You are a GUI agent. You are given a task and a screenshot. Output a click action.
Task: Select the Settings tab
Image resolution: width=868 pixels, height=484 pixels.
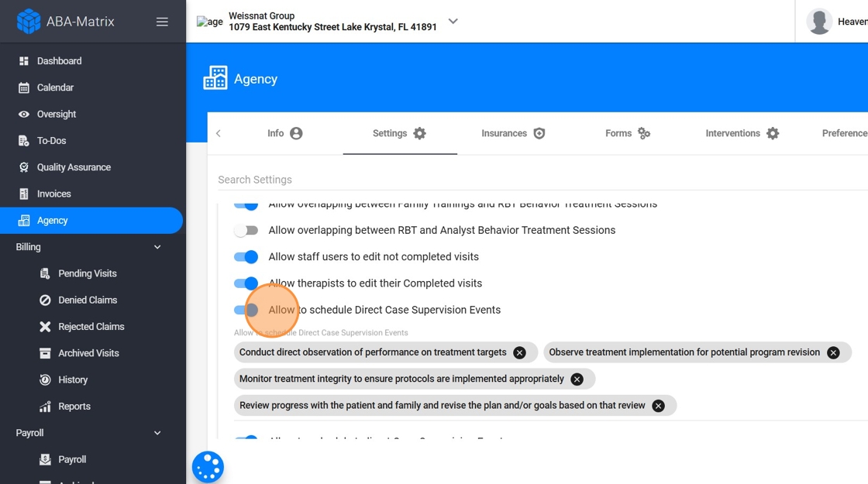(x=400, y=133)
